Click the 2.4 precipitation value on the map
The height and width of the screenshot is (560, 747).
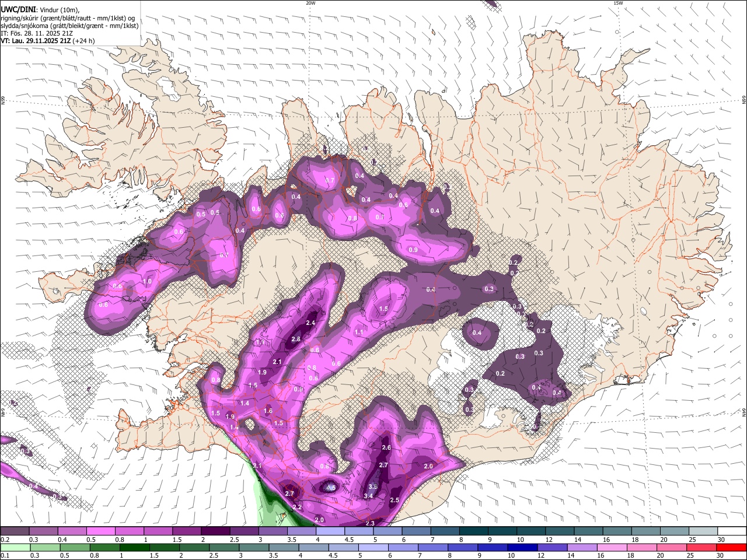click(x=310, y=323)
